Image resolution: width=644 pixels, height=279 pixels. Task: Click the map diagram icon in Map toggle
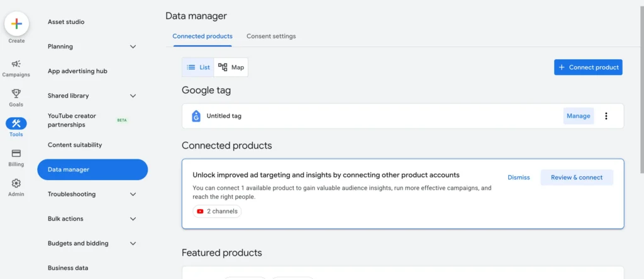click(223, 67)
